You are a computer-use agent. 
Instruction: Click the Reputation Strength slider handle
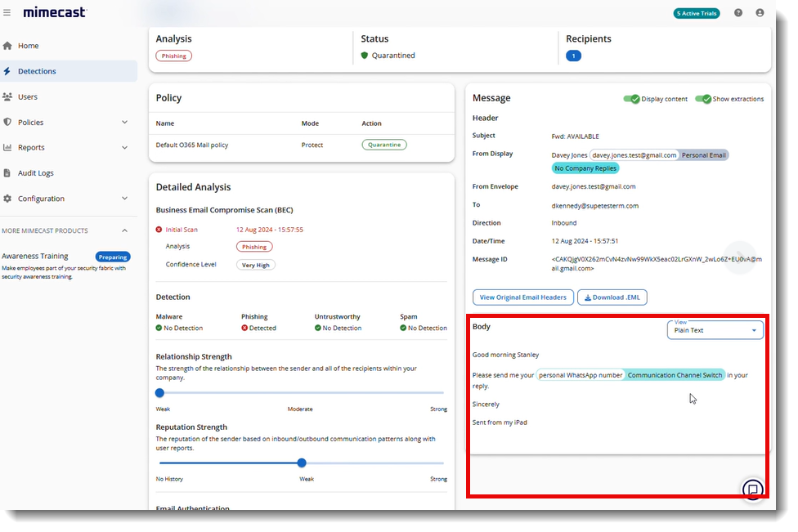point(302,463)
